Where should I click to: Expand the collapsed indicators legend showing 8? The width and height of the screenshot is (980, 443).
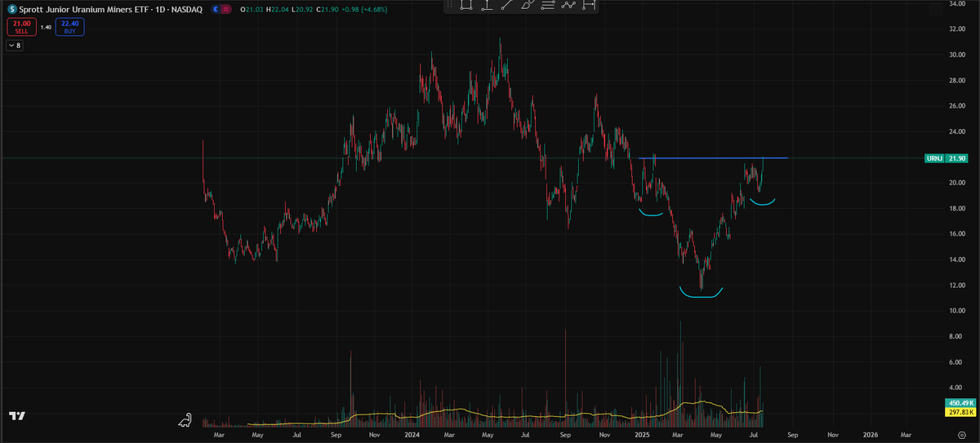(x=15, y=46)
